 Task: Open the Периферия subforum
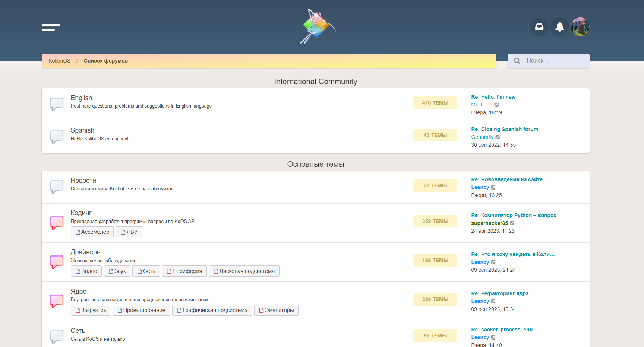click(x=184, y=271)
